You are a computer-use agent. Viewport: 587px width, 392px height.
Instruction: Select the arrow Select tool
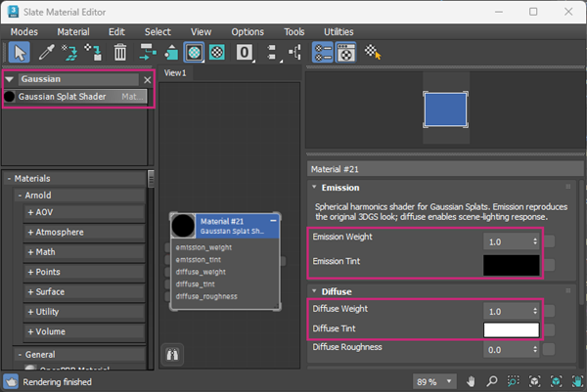tap(20, 53)
